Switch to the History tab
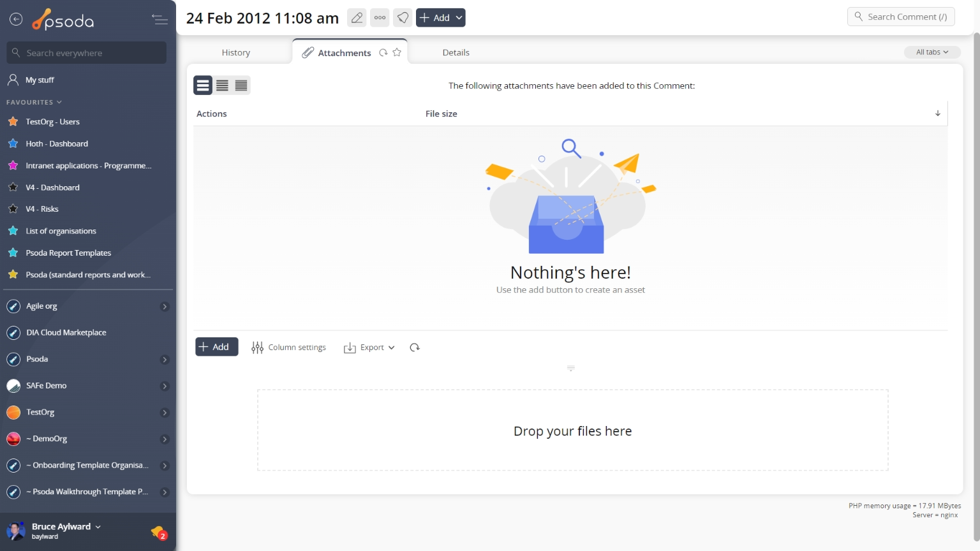The image size is (980, 551). point(235,53)
